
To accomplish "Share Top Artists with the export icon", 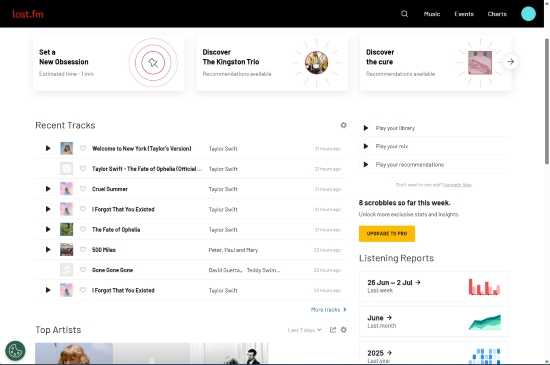I will (333, 330).
